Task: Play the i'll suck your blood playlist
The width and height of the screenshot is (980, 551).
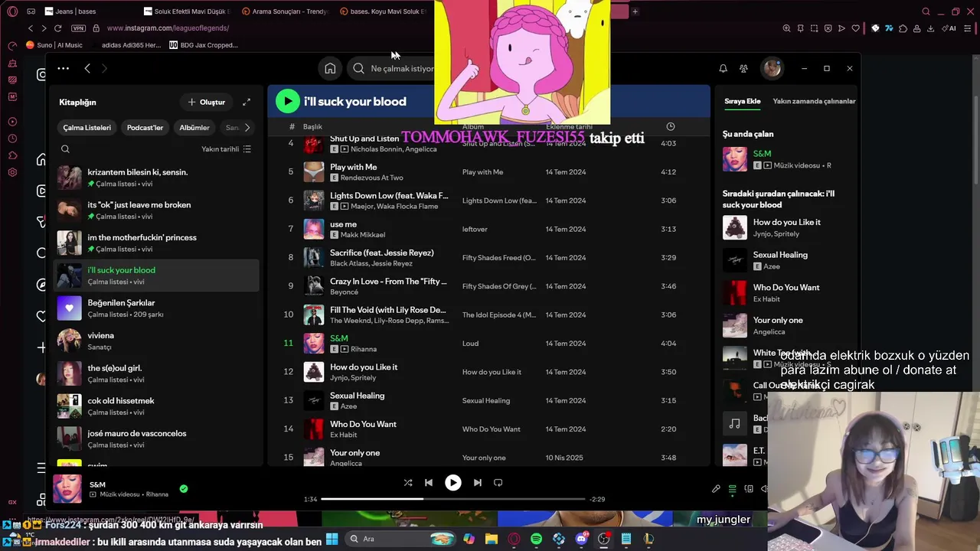Action: [287, 101]
